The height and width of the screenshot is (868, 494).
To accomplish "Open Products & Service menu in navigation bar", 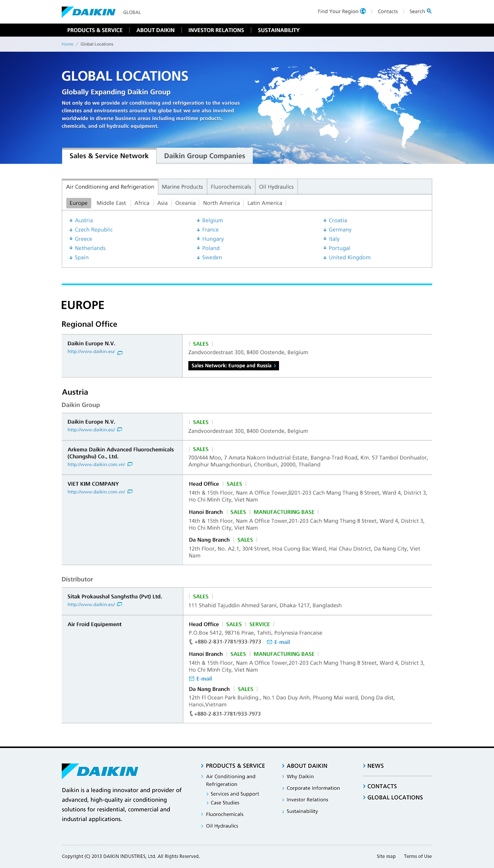I will (95, 30).
